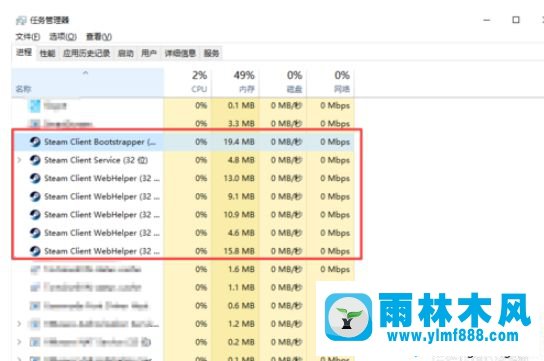The height and width of the screenshot is (361, 544).
Task: Switch to the 性能 tab
Action: click(x=48, y=53)
